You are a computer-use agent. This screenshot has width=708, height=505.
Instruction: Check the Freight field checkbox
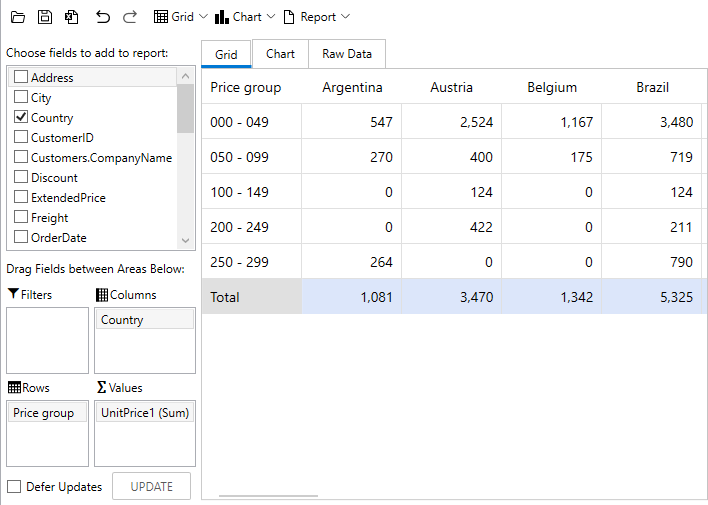click(x=20, y=217)
